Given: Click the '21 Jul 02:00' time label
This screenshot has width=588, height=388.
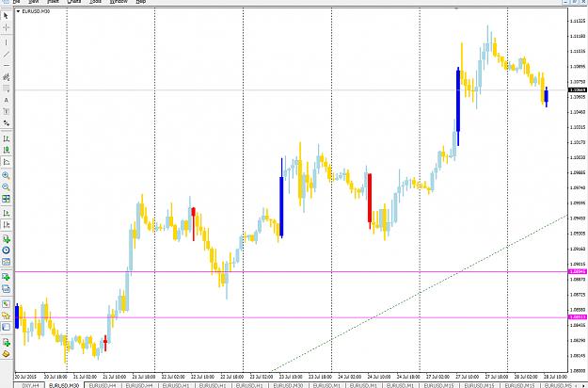Looking at the screenshot, I should pyautogui.click(x=85, y=377).
